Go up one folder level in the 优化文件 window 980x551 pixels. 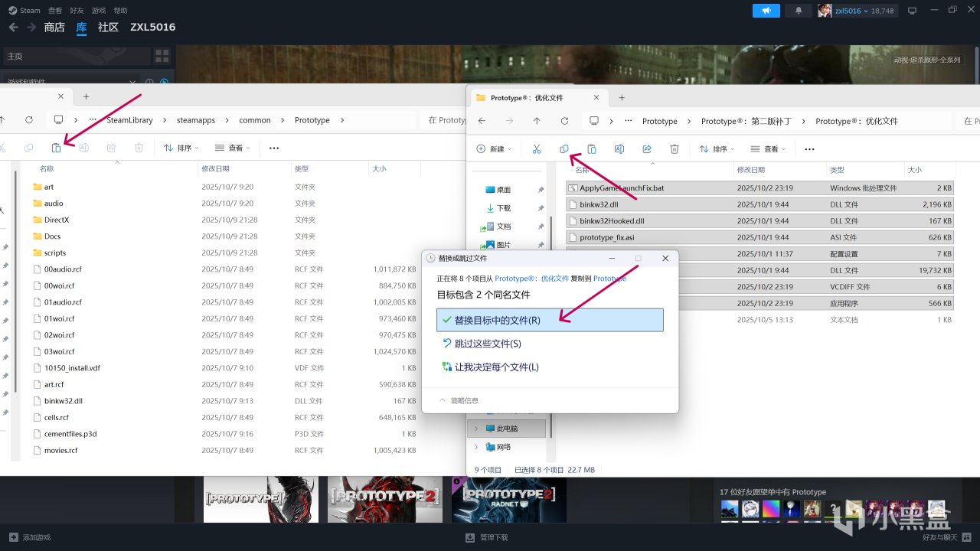537,121
